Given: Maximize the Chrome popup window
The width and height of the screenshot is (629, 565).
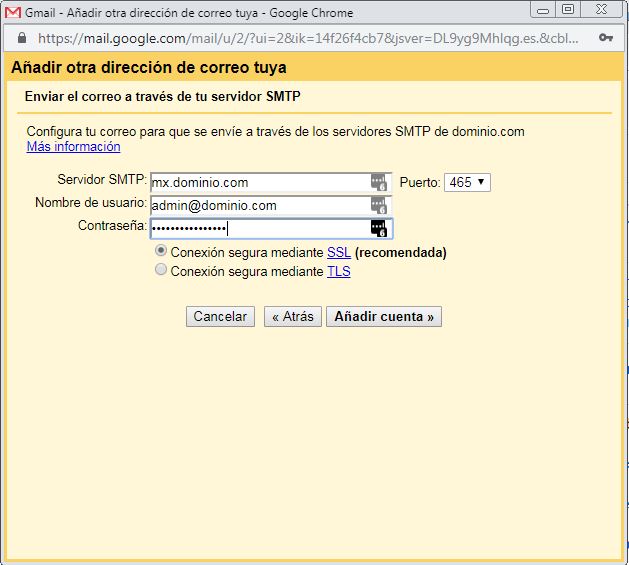Looking at the screenshot, I should (568, 9).
